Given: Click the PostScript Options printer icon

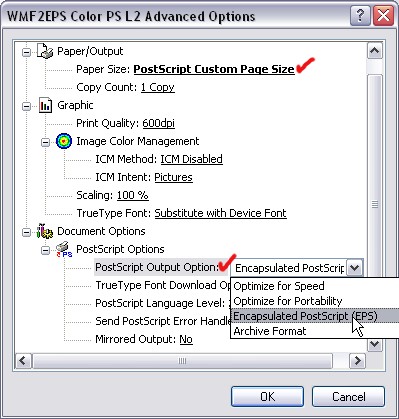Looking at the screenshot, I should (x=64, y=249).
